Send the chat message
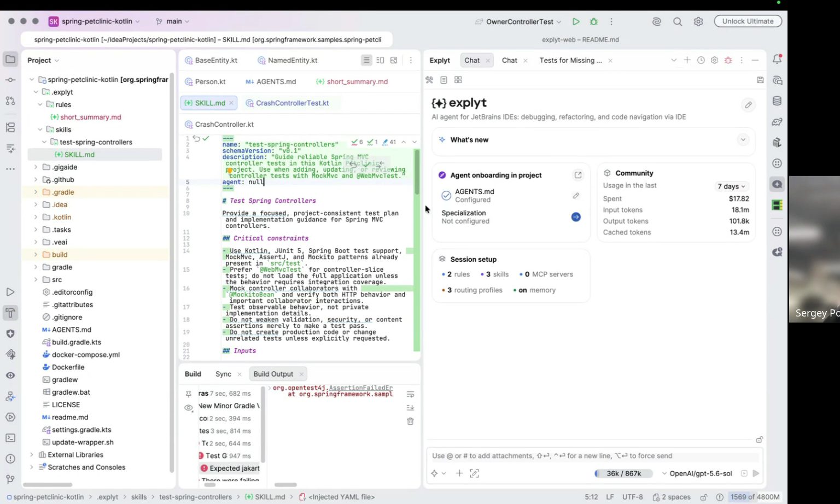 (x=756, y=473)
